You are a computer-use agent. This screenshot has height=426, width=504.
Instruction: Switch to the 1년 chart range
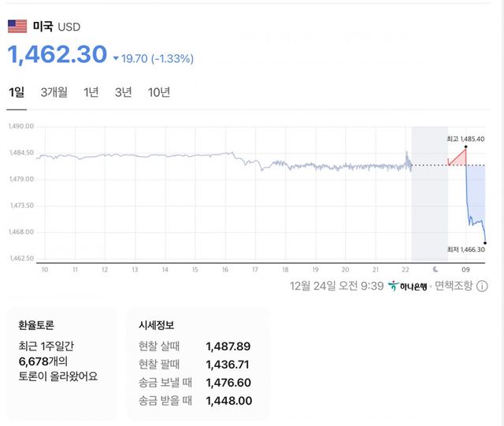tap(91, 92)
